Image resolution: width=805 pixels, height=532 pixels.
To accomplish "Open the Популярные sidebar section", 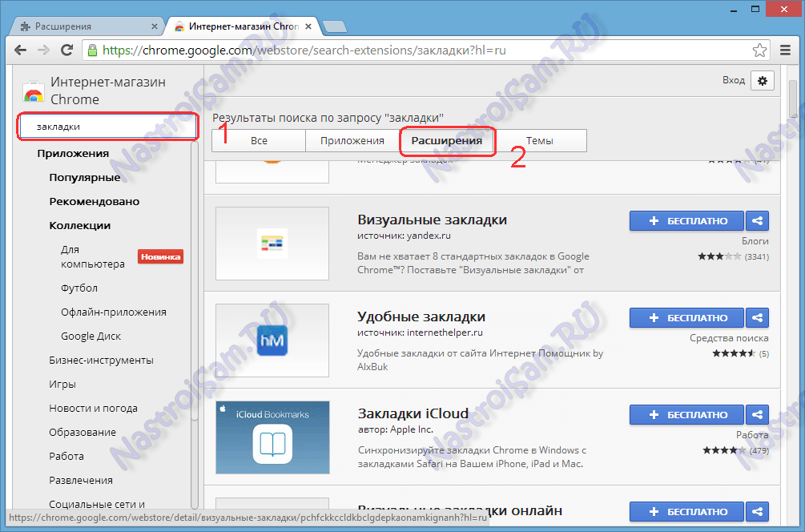I will [85, 178].
